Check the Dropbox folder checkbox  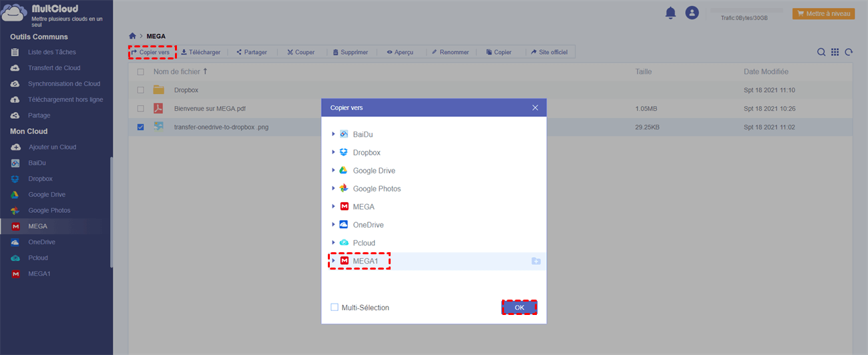(x=140, y=89)
